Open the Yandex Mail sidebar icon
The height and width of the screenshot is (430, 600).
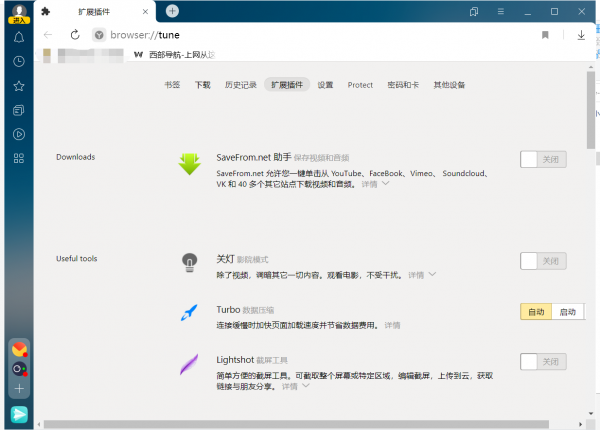[x=19, y=349]
